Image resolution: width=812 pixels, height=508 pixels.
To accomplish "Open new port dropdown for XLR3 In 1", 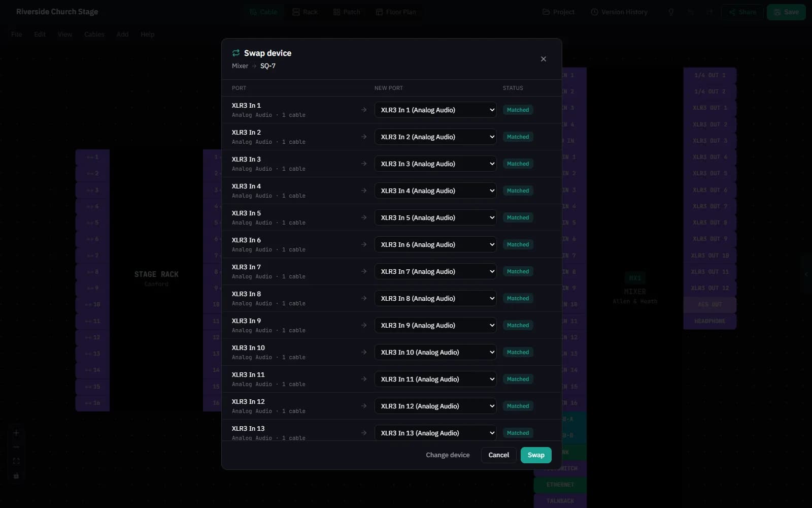I will click(x=435, y=110).
